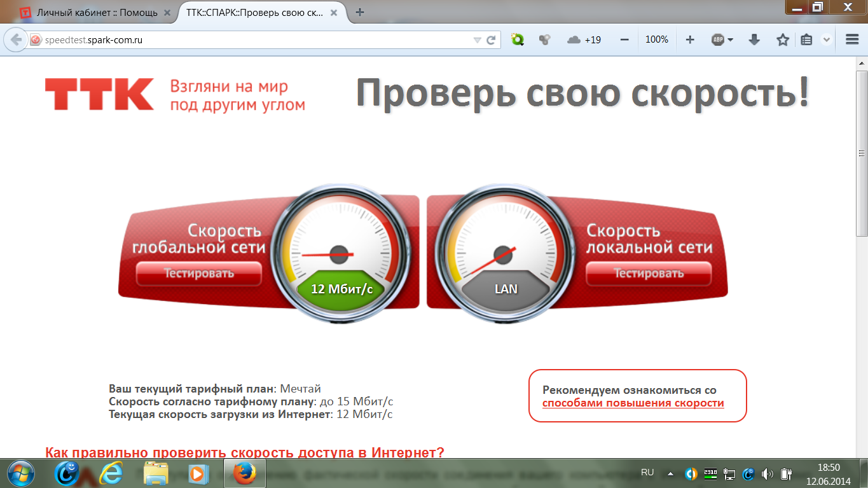Click the battery power tray icon

coord(786,473)
